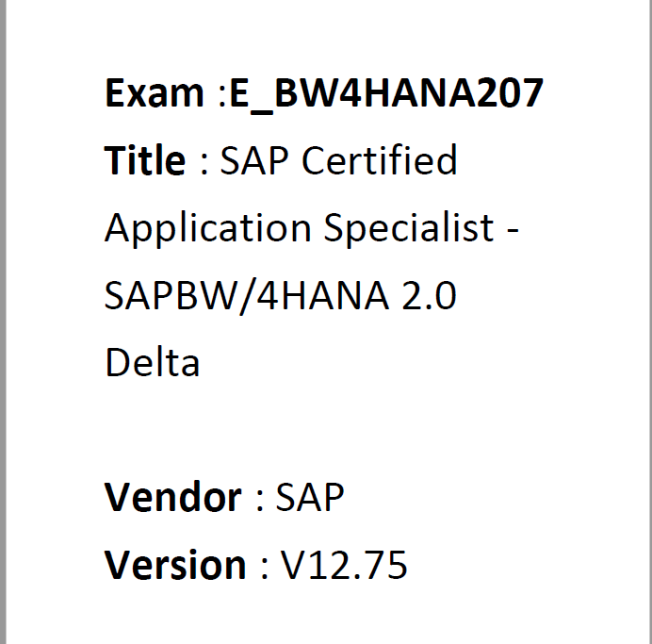652x644 pixels.
Task: Click the text 'SAPBW/4HANA 2.0'
Action: (280, 296)
